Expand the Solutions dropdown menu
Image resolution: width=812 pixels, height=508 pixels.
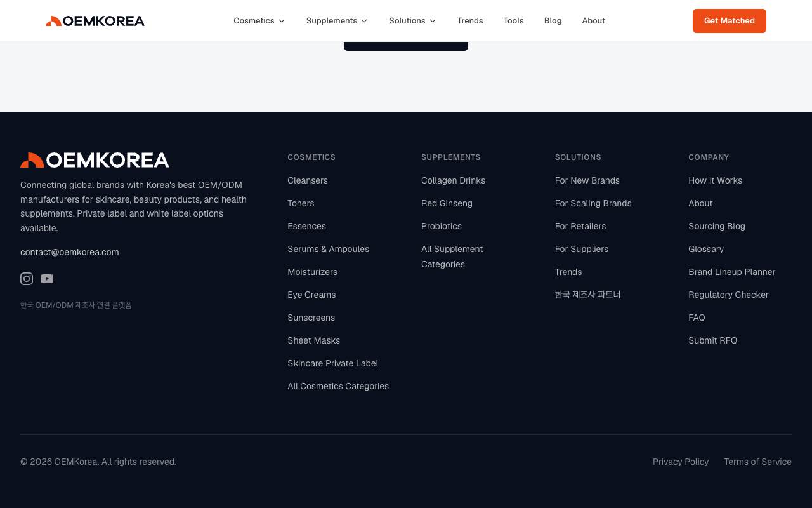click(412, 21)
